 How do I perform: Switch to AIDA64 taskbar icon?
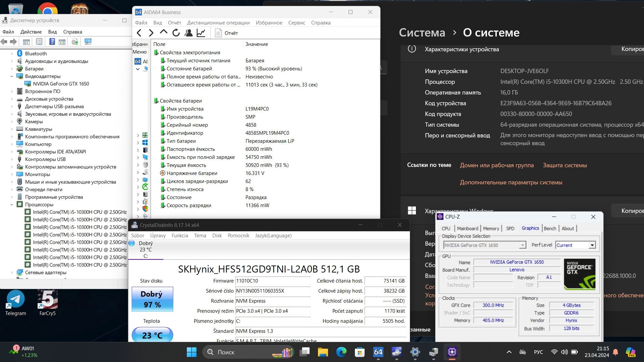tap(378, 352)
